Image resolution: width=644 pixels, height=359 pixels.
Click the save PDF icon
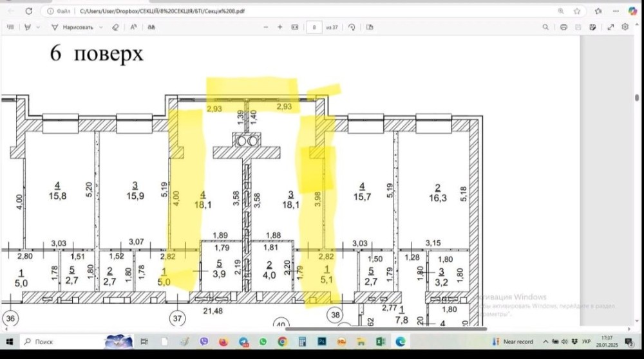tap(578, 27)
